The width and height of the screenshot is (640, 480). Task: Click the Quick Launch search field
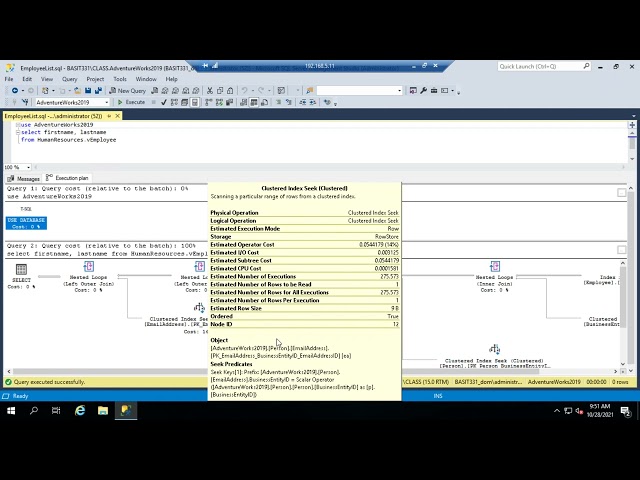pyautogui.click(x=544, y=66)
